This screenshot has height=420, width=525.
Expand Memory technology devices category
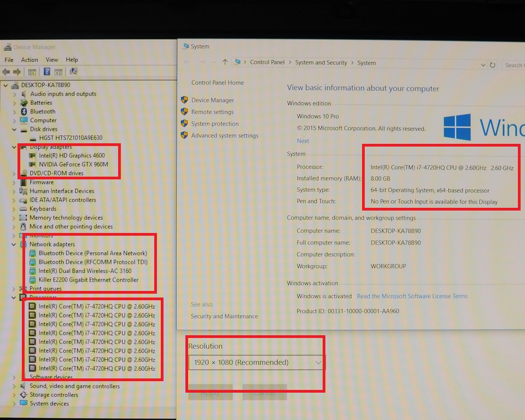(x=14, y=218)
